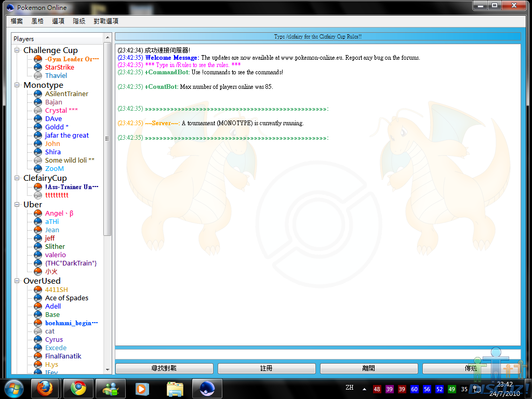Select player "{THC°DarkTrain°}" in the list

(x=71, y=263)
